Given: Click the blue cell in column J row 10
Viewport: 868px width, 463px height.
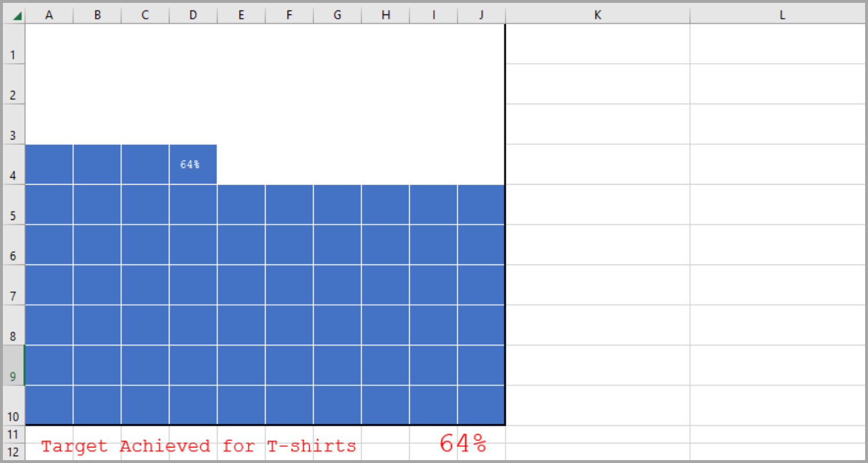Looking at the screenshot, I should click(481, 404).
